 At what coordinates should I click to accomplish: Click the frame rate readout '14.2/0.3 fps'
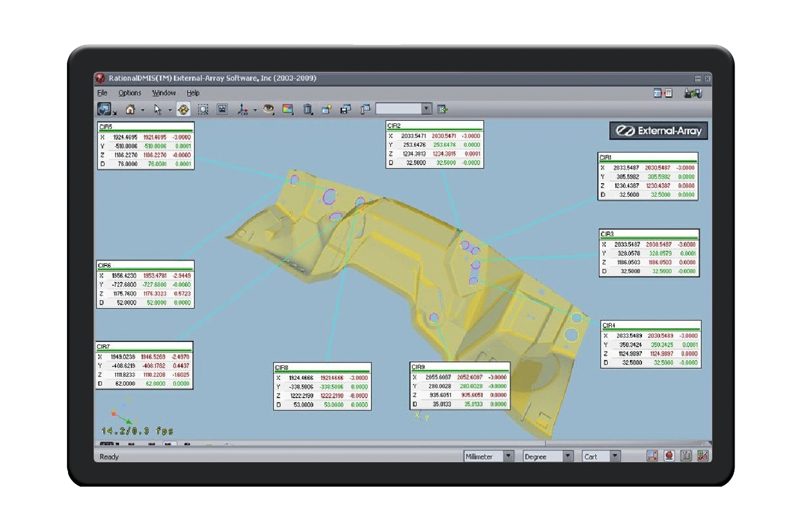137,431
